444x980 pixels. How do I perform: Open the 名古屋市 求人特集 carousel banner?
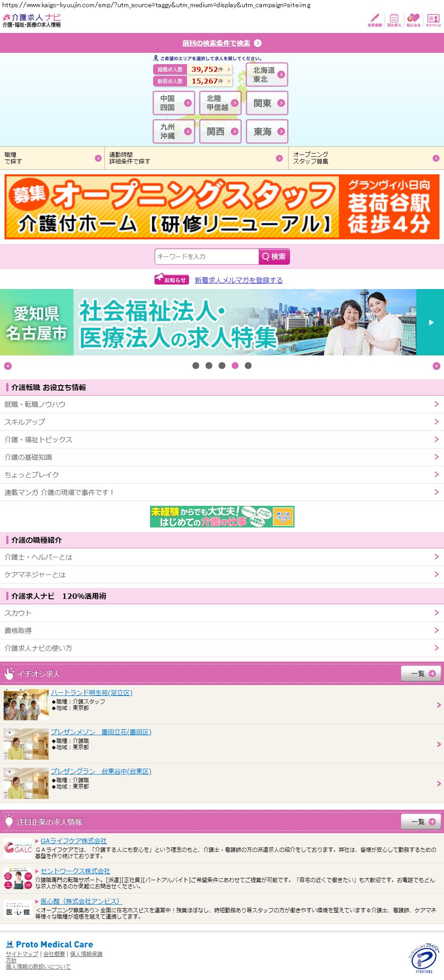tap(208, 322)
